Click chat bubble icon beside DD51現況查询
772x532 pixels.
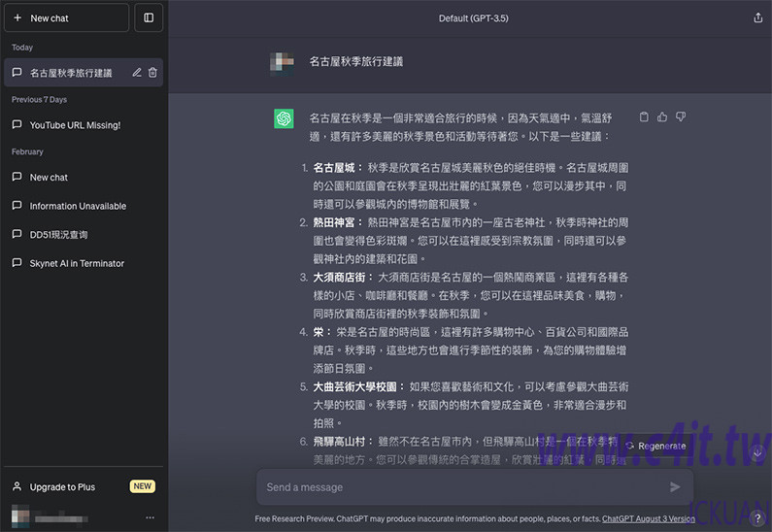(x=17, y=234)
